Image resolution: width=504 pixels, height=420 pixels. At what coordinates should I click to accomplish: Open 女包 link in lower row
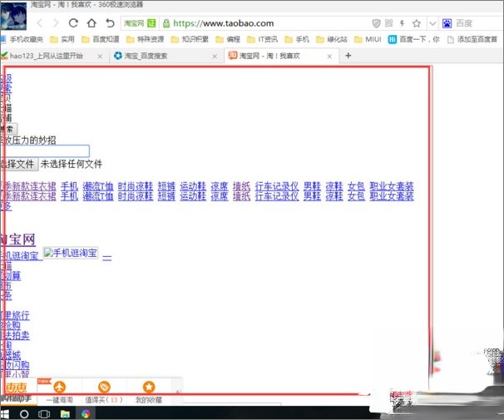click(356, 196)
